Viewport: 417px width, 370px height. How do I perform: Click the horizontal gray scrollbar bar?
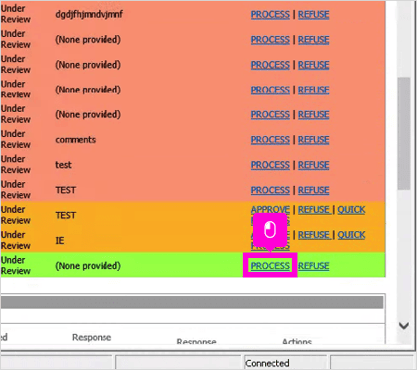[192, 302]
